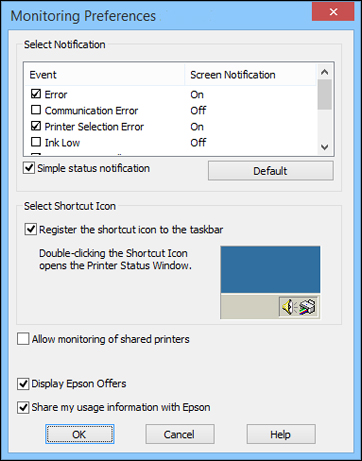Click the event list scrollbar thumb
The width and height of the screenshot is (362, 461).
(x=325, y=95)
